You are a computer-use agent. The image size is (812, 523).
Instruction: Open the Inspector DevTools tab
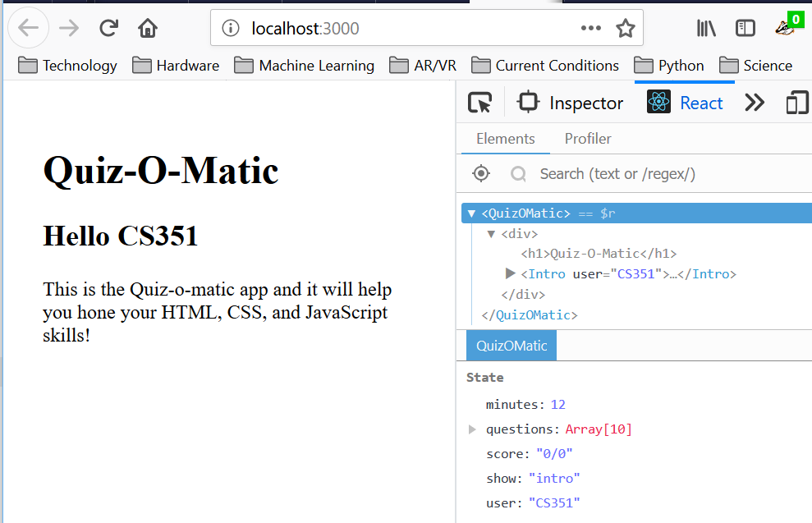570,103
